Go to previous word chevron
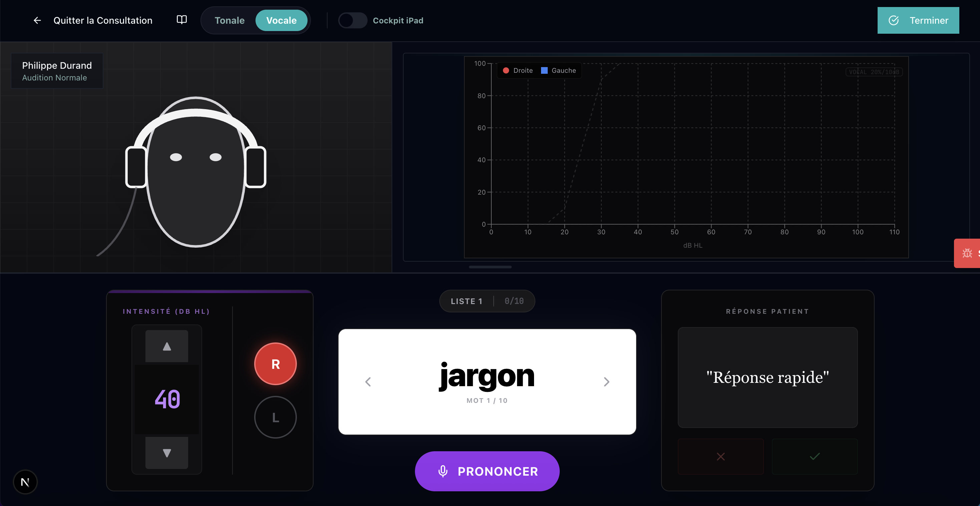Screen dimensions: 980x506 [368, 382]
